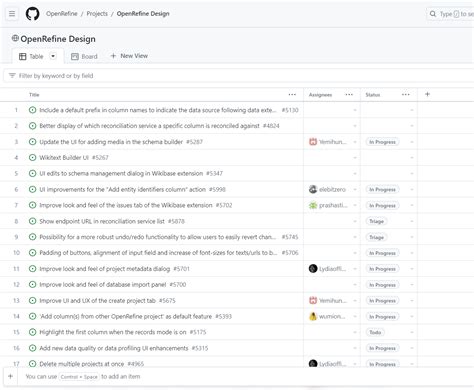
Task: Click the Board view icon
Action: point(75,56)
